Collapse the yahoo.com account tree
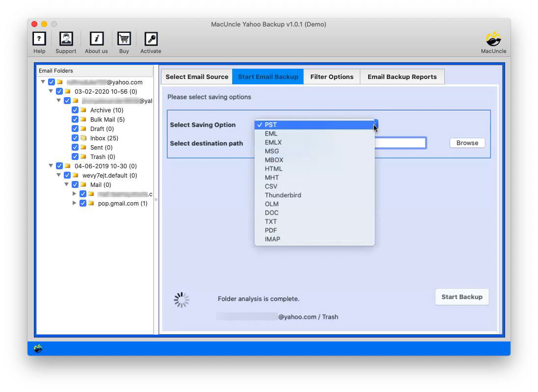Screen dimensions: 538x392 (43, 82)
